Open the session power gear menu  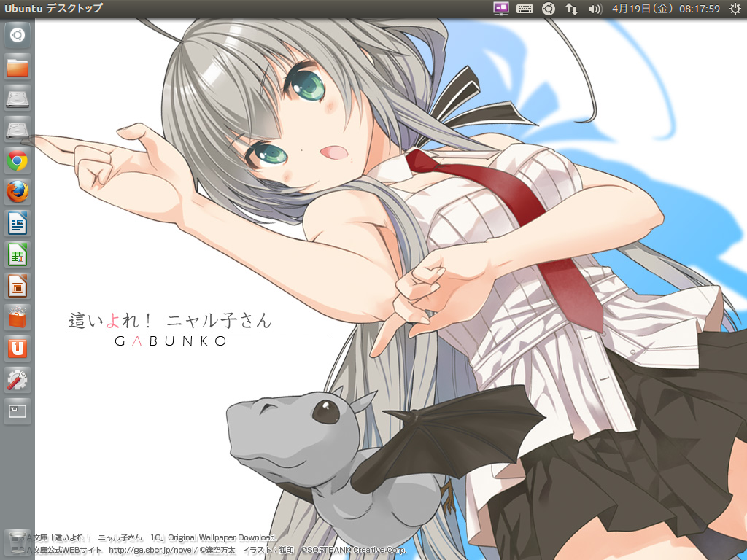coord(735,9)
